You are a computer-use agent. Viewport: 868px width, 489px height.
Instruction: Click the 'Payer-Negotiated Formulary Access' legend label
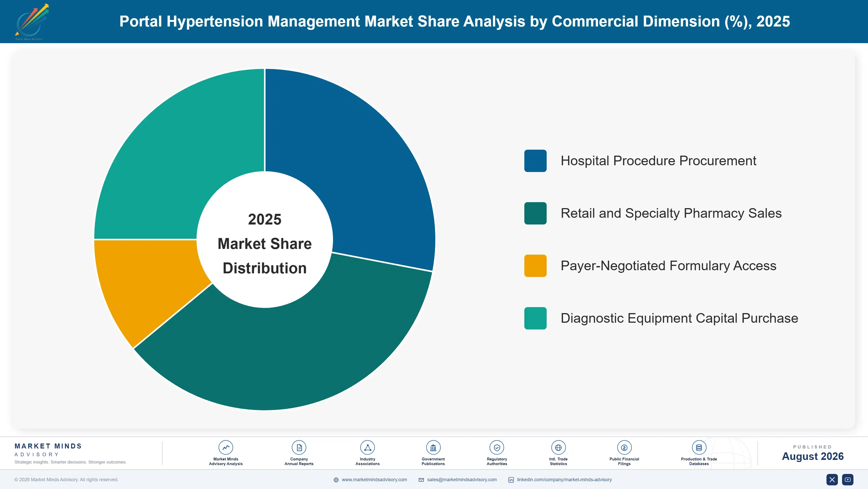669,266
